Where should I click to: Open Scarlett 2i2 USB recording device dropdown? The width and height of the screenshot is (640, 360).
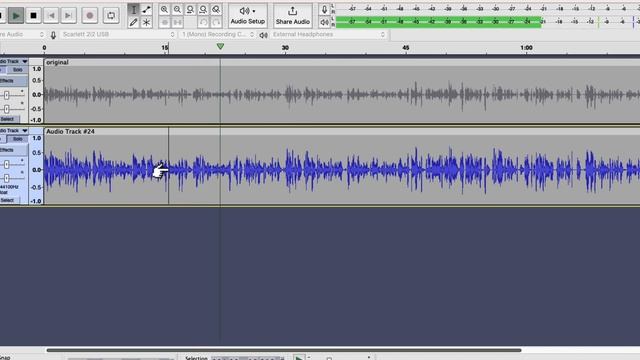coord(118,35)
